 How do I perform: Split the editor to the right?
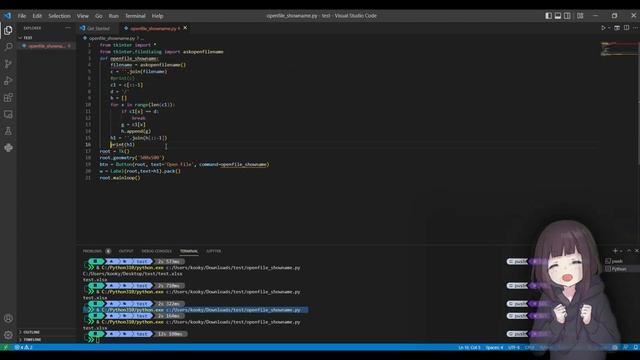pos(626,28)
